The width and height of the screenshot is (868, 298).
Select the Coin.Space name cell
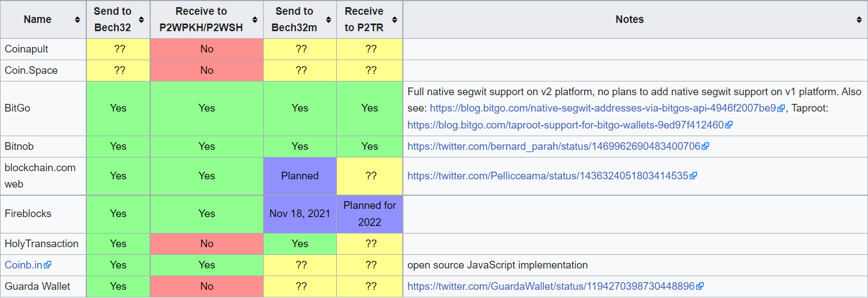click(x=43, y=71)
